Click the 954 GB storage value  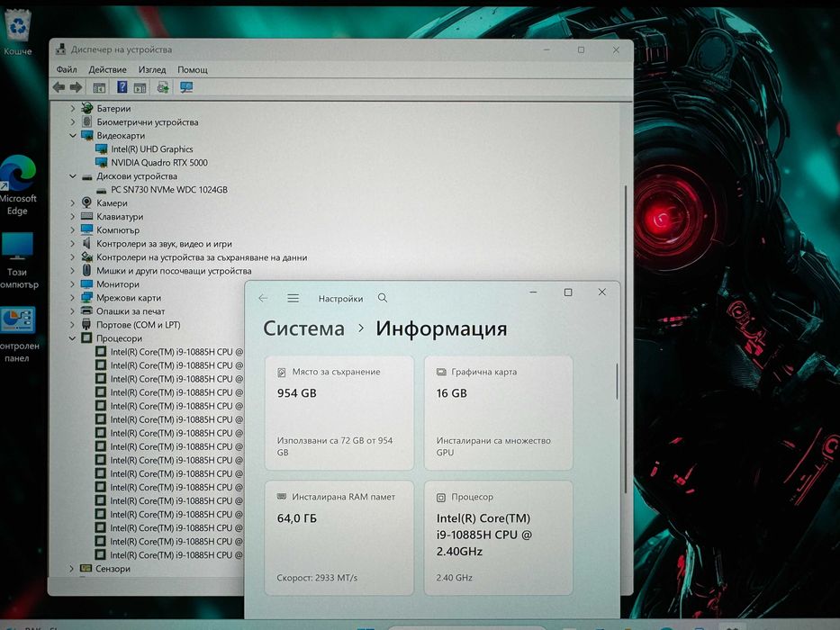(x=297, y=393)
